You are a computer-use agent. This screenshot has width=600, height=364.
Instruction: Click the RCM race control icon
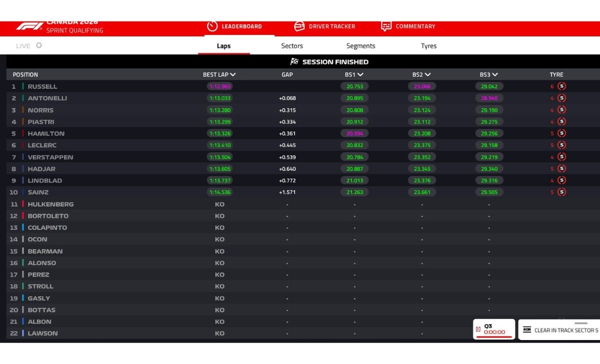(527, 330)
